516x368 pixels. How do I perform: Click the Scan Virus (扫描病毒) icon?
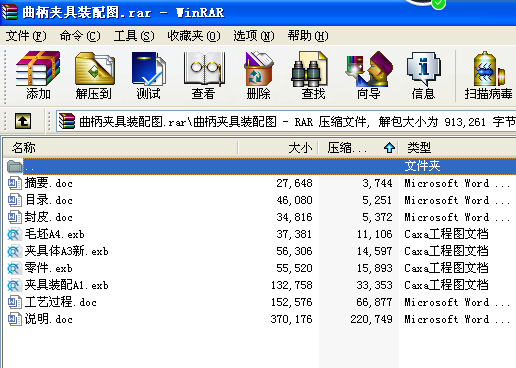pyautogui.click(x=488, y=75)
